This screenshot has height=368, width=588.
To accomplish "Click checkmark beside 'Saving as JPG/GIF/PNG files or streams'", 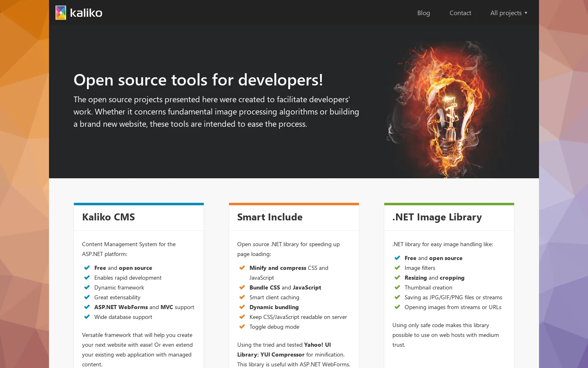I will [397, 297].
